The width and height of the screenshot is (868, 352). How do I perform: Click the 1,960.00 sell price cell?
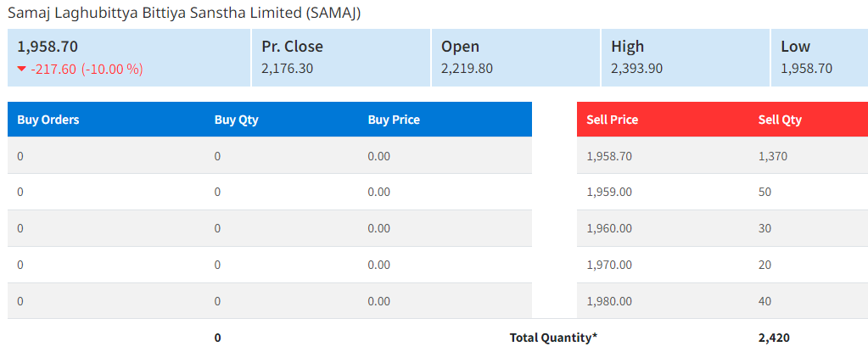click(609, 228)
